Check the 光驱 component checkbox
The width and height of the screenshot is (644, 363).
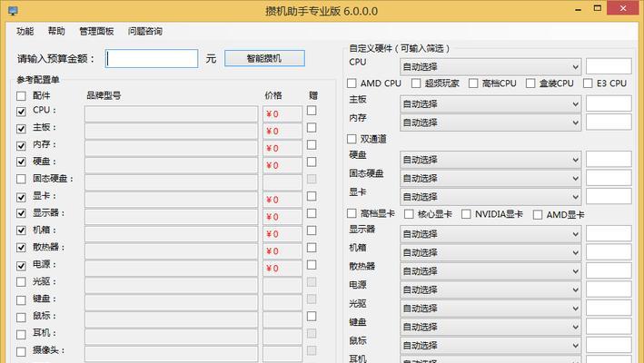(x=21, y=282)
